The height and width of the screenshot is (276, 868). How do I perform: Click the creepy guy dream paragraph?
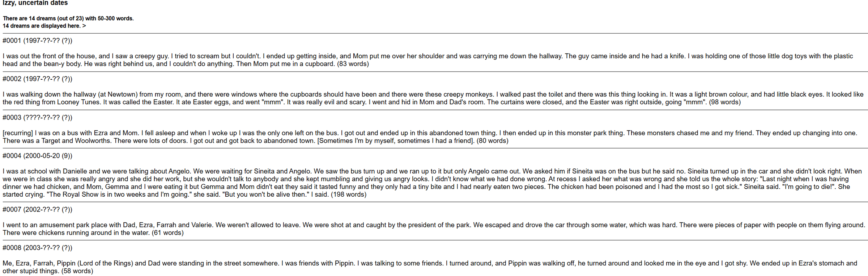tap(362, 57)
